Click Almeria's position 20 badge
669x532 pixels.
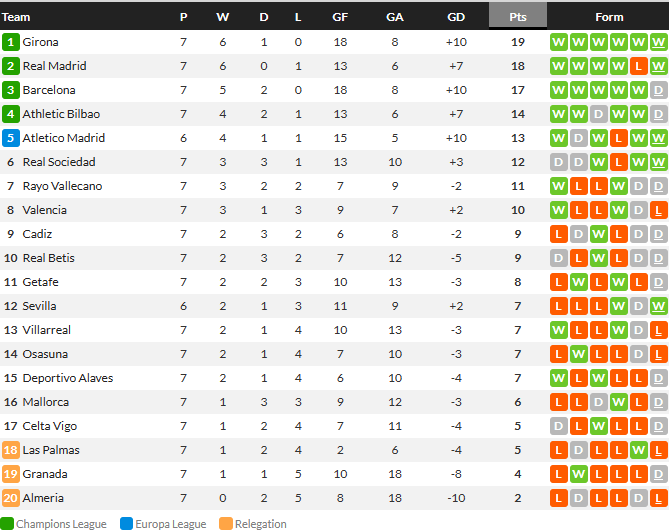(11, 498)
